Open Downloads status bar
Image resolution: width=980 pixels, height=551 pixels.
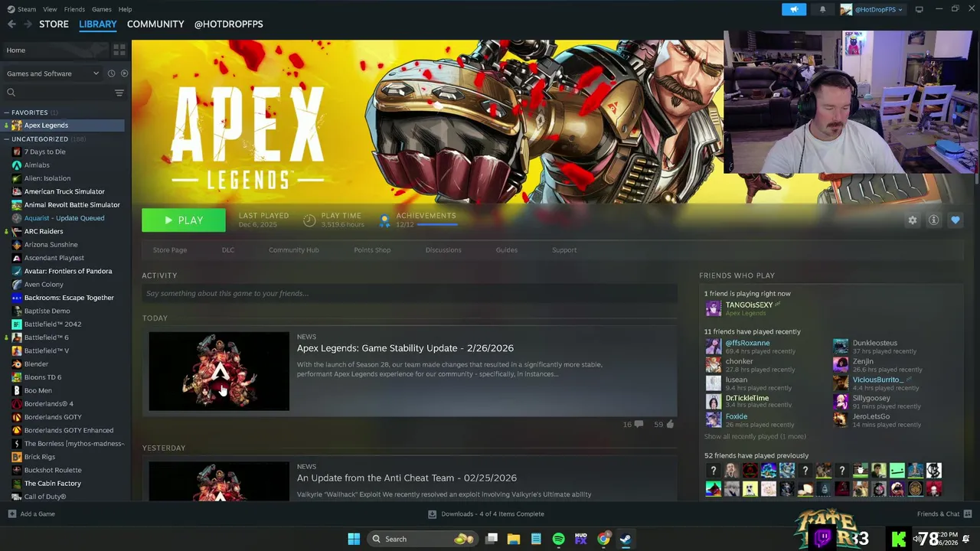coord(485,514)
